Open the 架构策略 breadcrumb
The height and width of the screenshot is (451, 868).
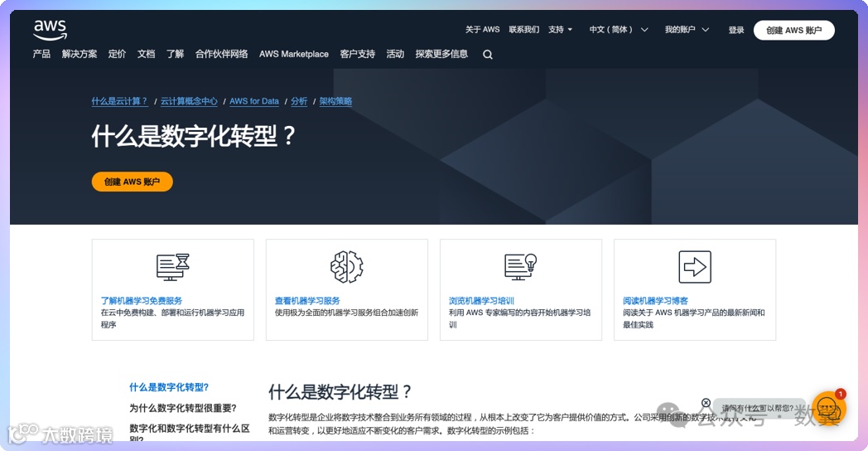coord(335,101)
